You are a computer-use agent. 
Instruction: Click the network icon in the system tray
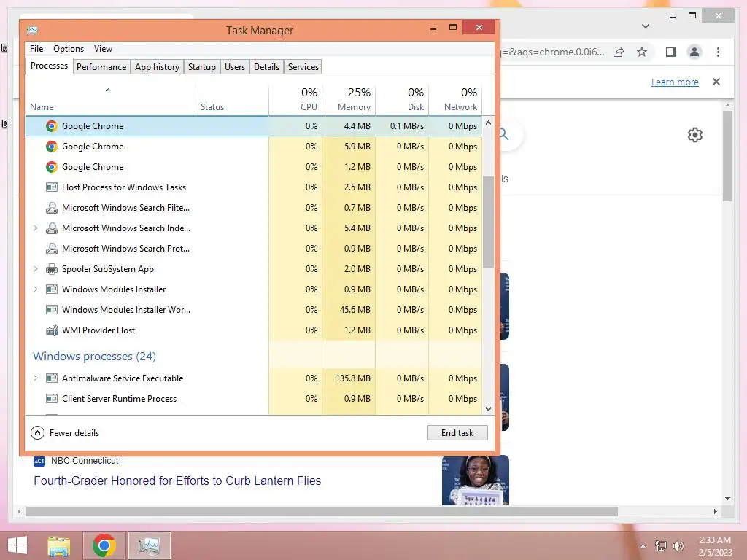pyautogui.click(x=661, y=545)
